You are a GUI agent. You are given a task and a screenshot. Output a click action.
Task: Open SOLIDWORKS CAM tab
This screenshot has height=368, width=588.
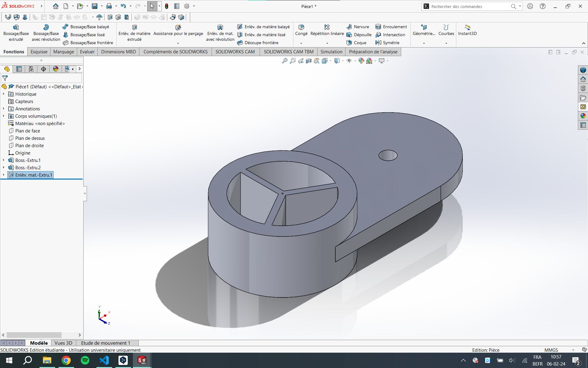click(235, 52)
